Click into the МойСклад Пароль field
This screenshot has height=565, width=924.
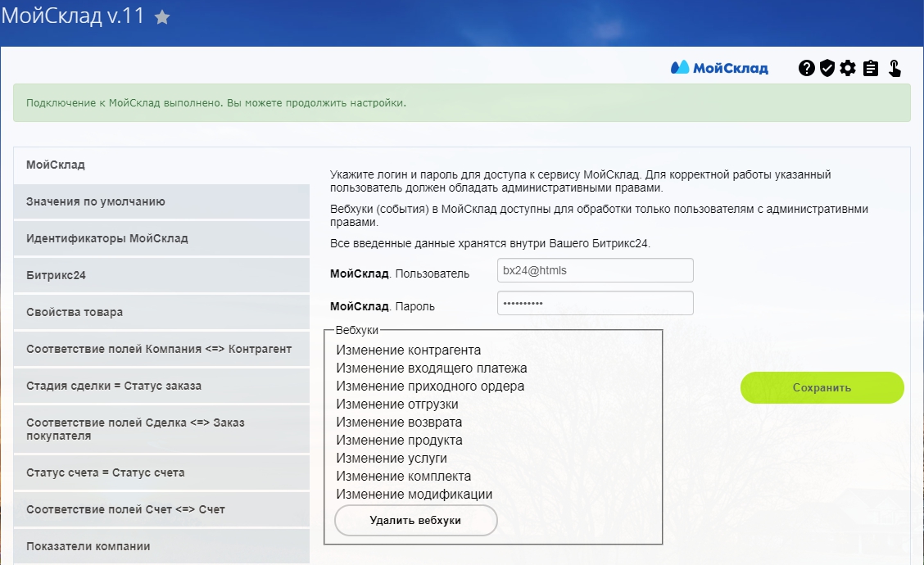(x=595, y=303)
